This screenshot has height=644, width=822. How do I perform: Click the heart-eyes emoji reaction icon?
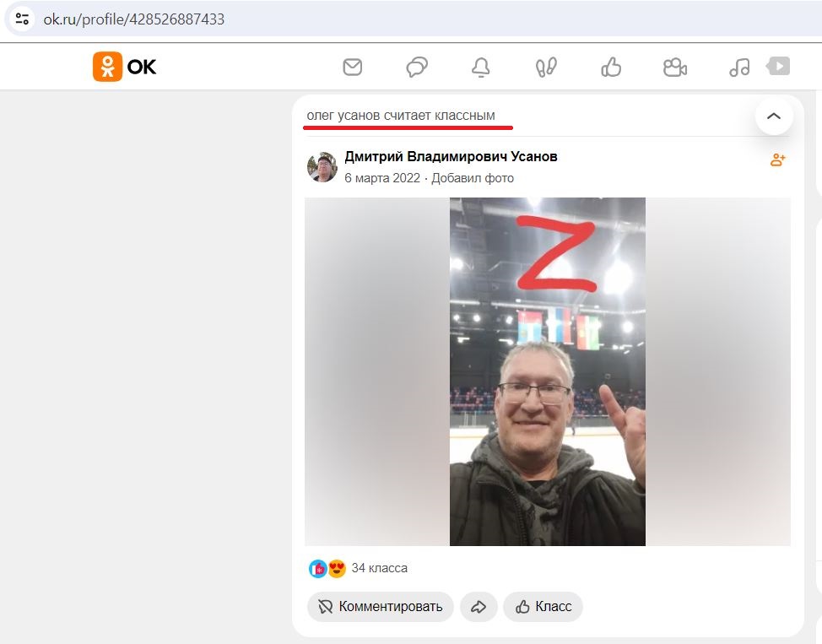tap(337, 569)
